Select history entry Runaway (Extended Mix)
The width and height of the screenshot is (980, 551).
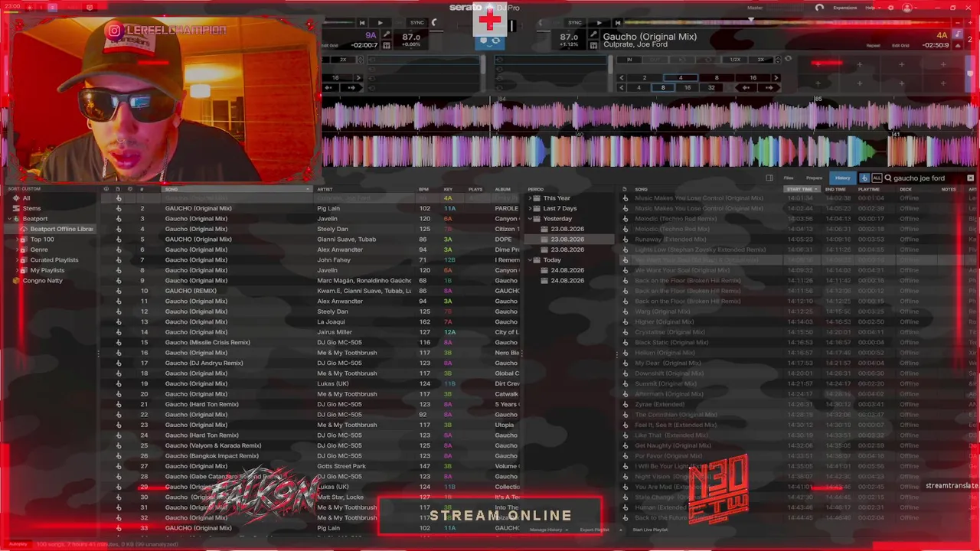point(798,240)
